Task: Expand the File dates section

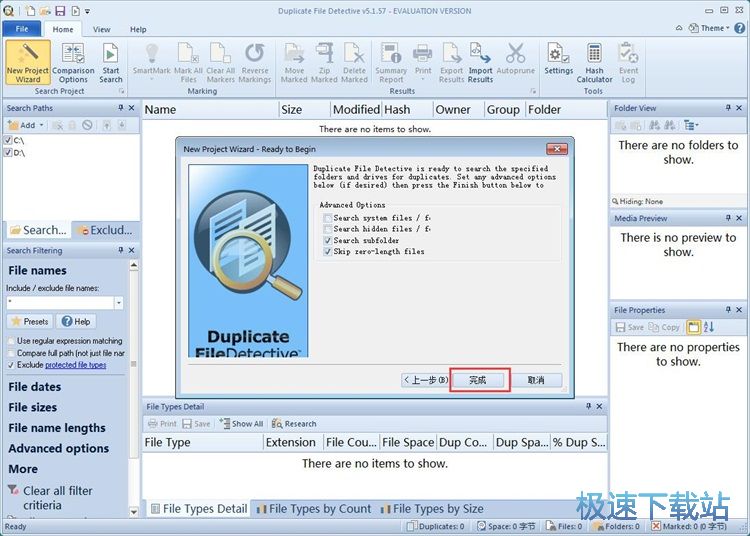Action: tap(34, 387)
